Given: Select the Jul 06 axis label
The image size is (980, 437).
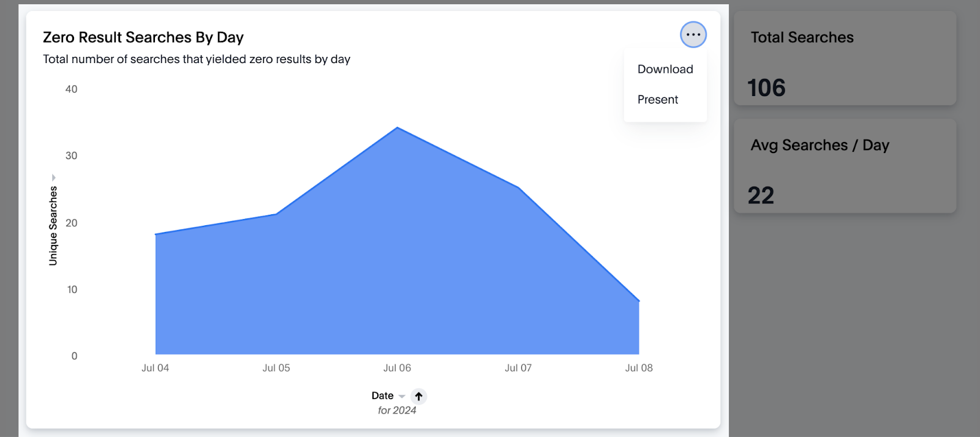Looking at the screenshot, I should click(397, 368).
